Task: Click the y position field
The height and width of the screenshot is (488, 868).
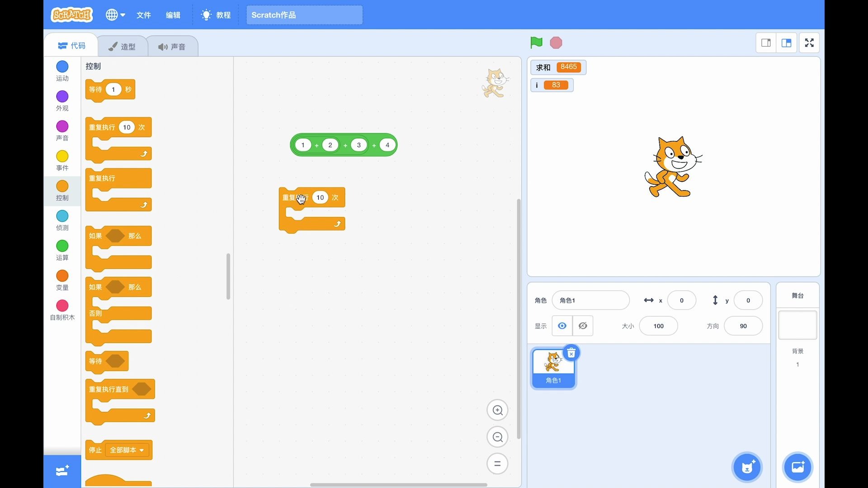Action: (748, 300)
